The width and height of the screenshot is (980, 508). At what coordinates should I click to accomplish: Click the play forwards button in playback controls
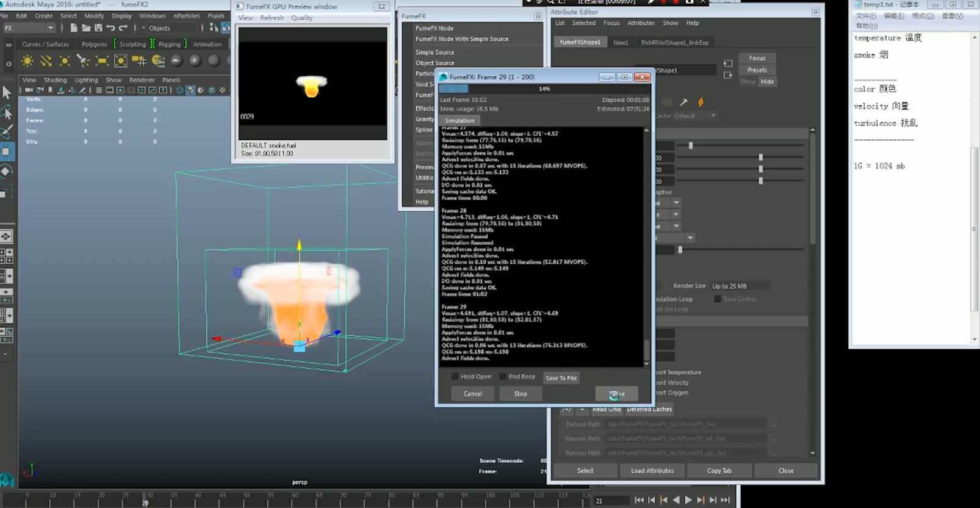(x=688, y=500)
